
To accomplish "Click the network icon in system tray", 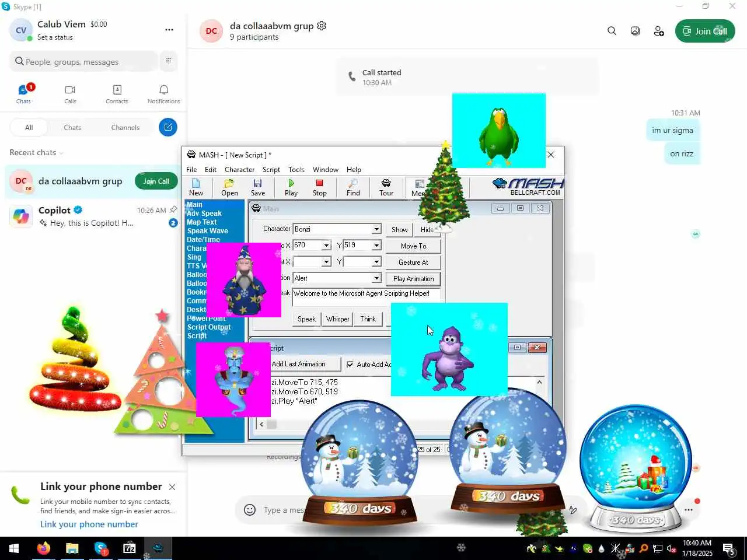I will coord(657,548).
